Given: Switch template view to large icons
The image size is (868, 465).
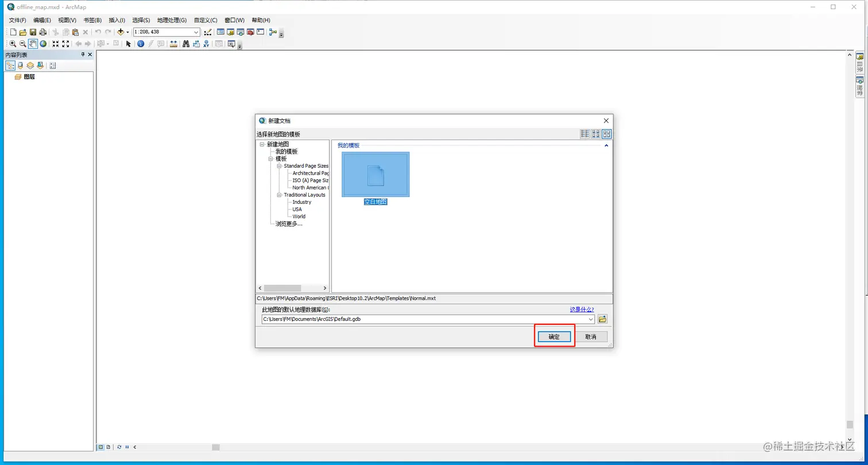Looking at the screenshot, I should coord(607,134).
